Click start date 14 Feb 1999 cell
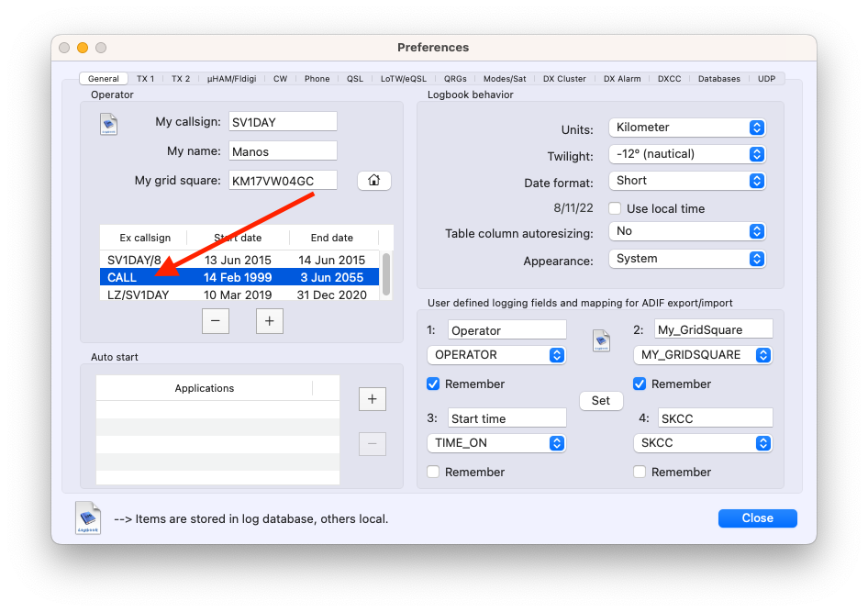 (238, 277)
